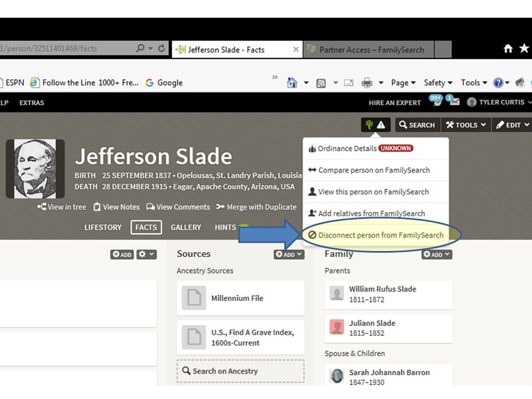Open the Sources ADD dropdown
Screen dimensions: 532x399
pyautogui.click(x=289, y=254)
